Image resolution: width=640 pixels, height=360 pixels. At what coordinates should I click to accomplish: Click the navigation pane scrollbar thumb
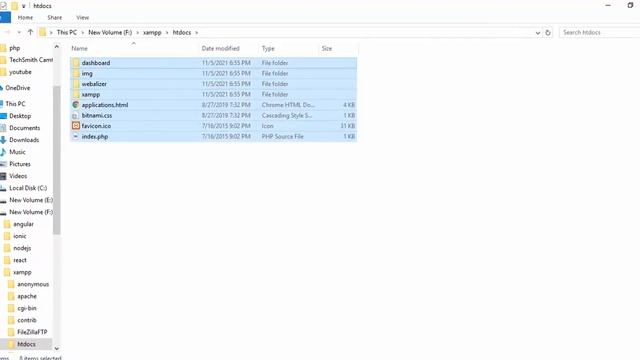57,160
